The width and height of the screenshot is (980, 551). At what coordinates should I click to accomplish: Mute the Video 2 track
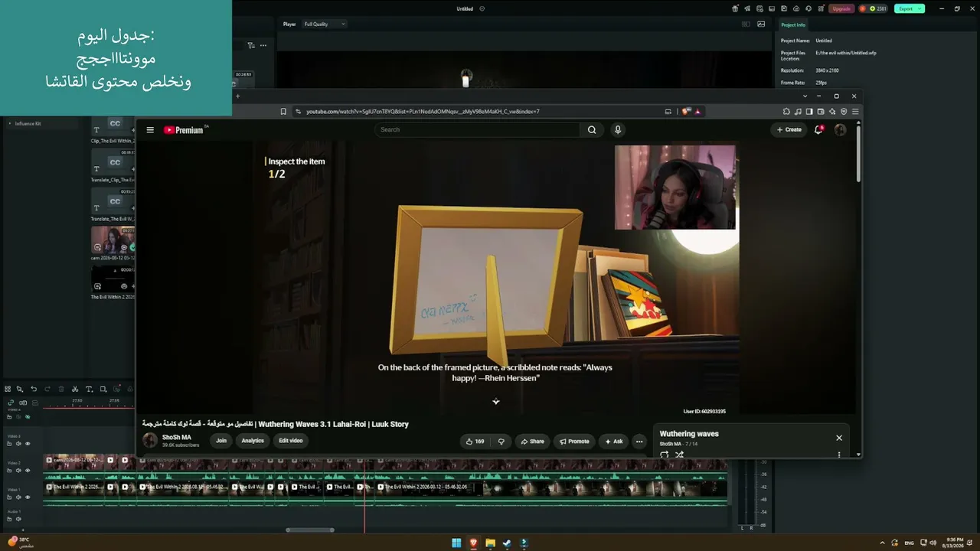(18, 471)
